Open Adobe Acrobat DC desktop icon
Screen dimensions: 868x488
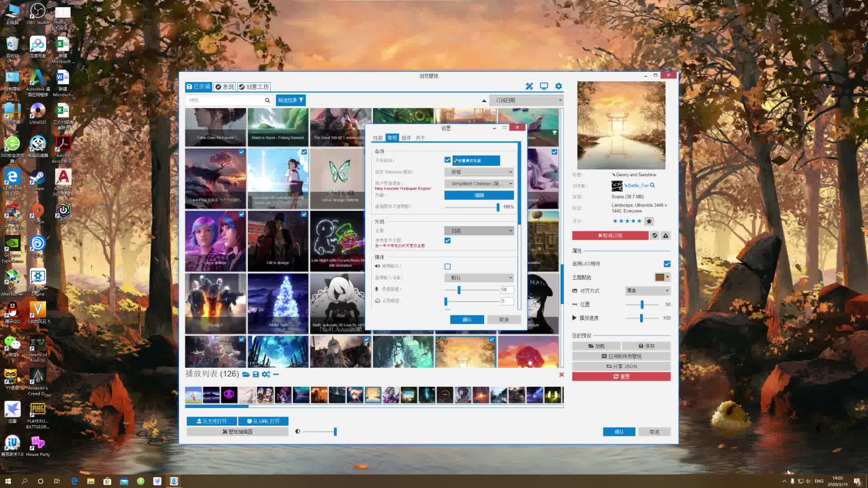pos(63,149)
